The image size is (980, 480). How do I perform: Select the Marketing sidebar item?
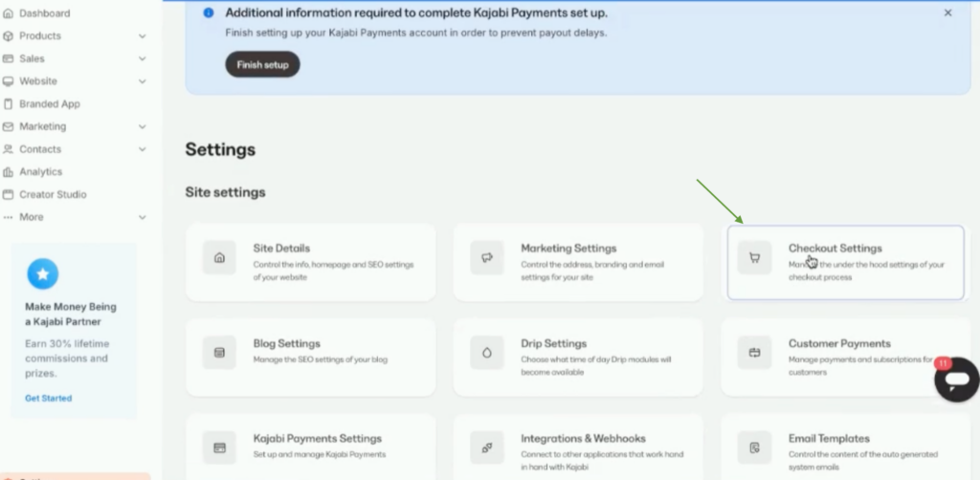point(42,127)
